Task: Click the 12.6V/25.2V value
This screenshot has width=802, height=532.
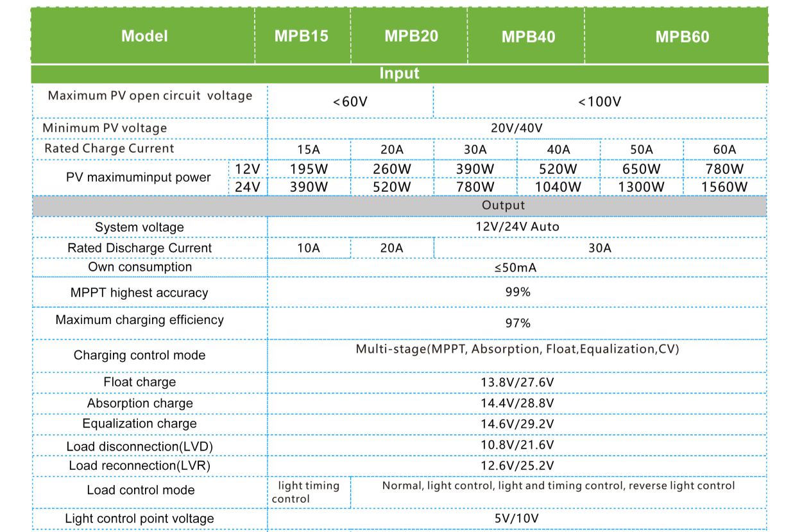Action: pos(517,466)
